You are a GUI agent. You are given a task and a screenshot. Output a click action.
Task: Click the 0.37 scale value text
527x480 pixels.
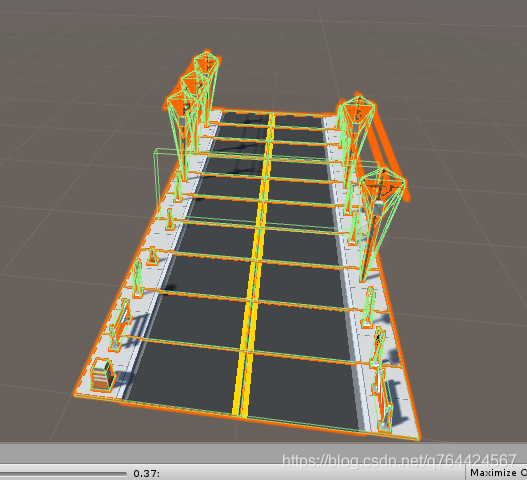[x=146, y=473]
